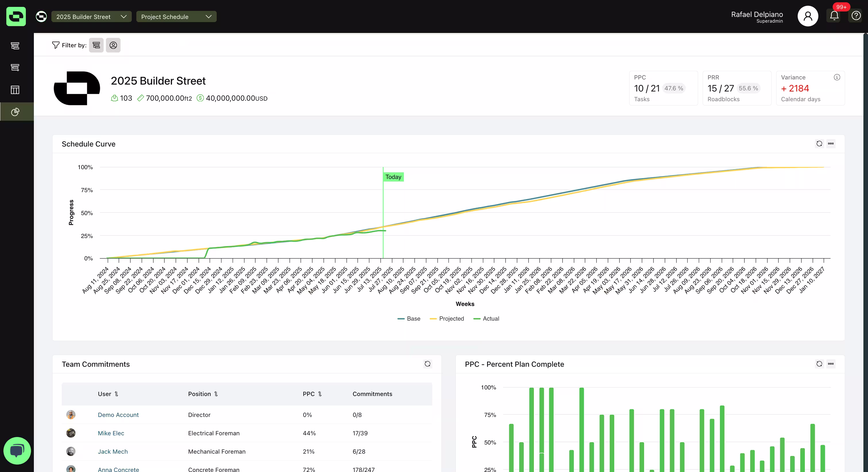
Task: Open the Project Schedule module dropdown
Action: coord(176,17)
